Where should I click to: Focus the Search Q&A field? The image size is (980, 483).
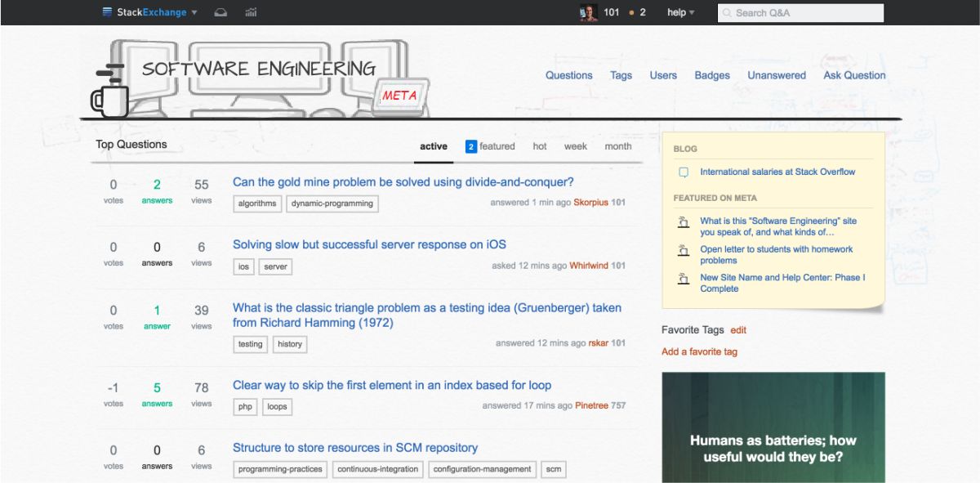coord(800,13)
